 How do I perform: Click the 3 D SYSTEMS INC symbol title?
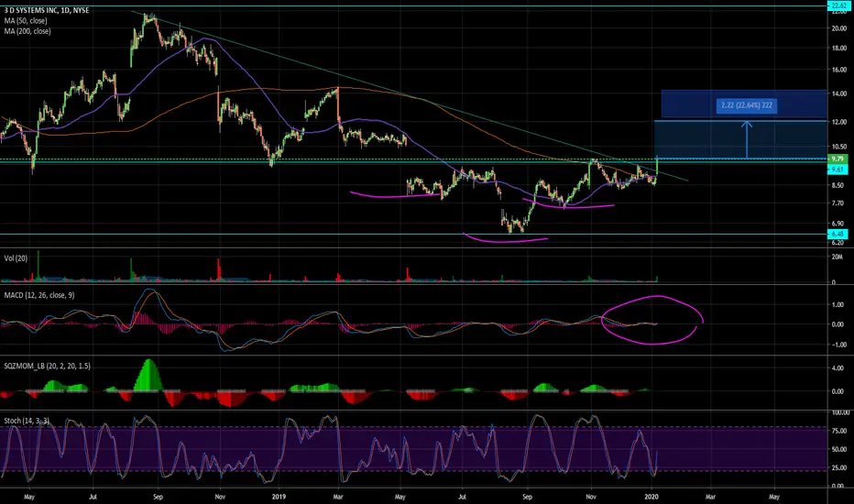point(47,10)
